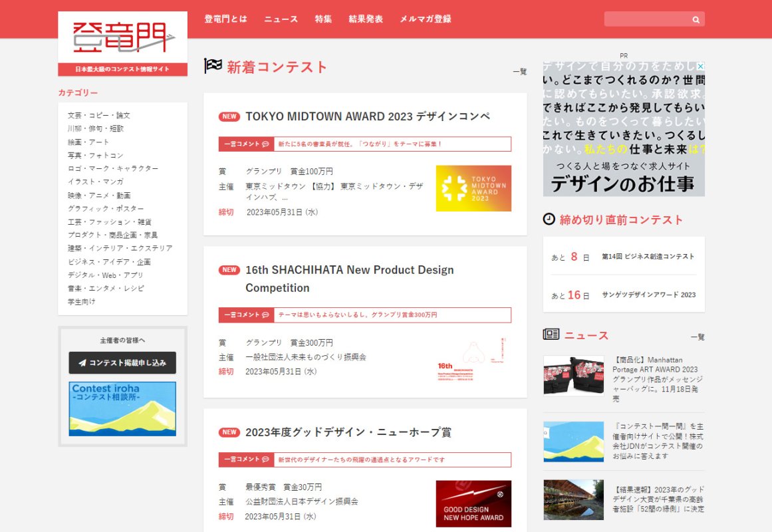Select category ビジネス・アイデア・企画

click(x=109, y=261)
